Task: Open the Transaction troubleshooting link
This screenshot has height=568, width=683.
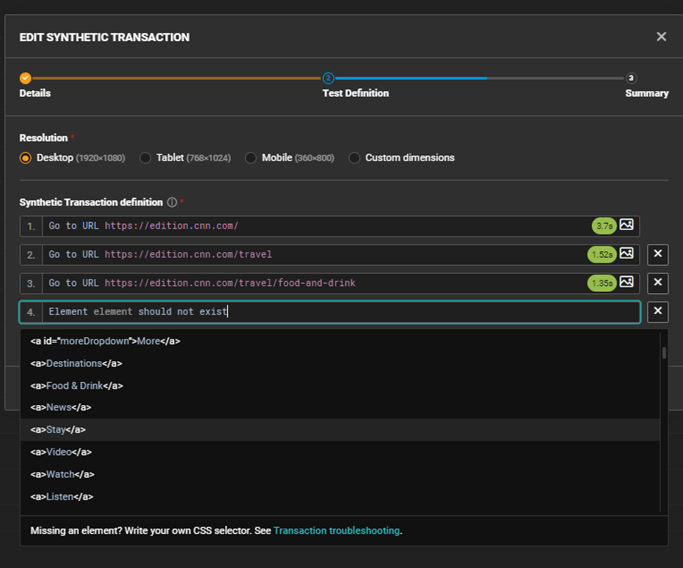Action: (x=336, y=531)
